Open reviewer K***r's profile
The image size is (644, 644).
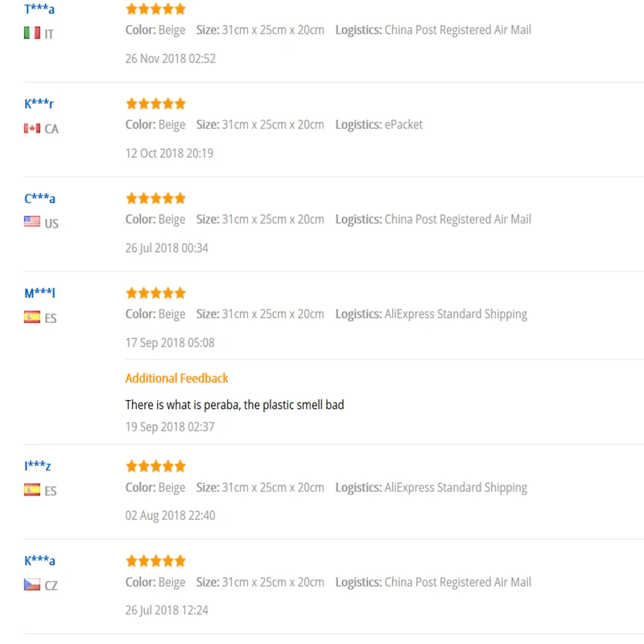pos(39,104)
